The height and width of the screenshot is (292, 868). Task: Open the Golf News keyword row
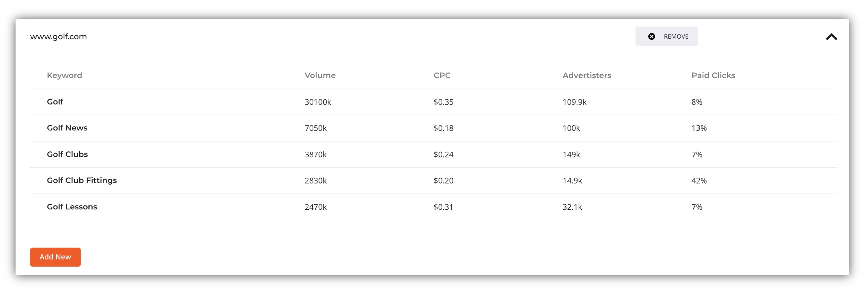pos(434,128)
